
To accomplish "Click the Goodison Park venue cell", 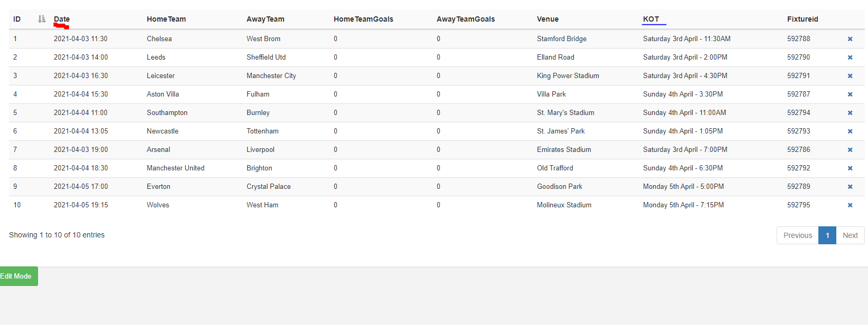I will pyautogui.click(x=560, y=187).
